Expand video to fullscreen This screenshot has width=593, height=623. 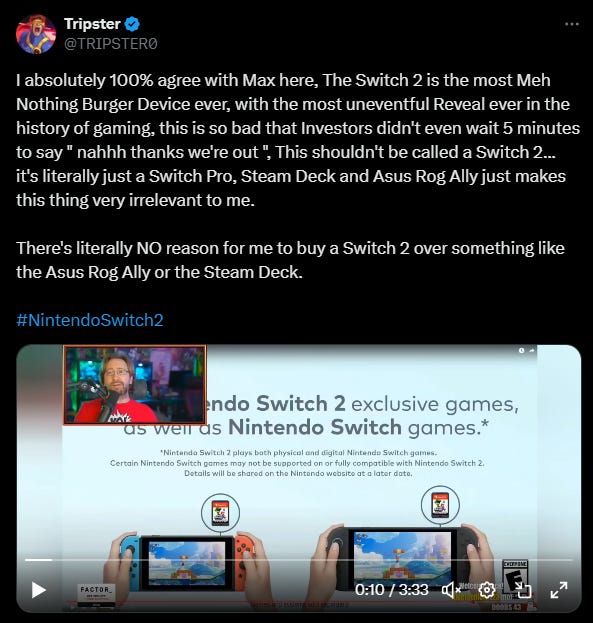559,590
